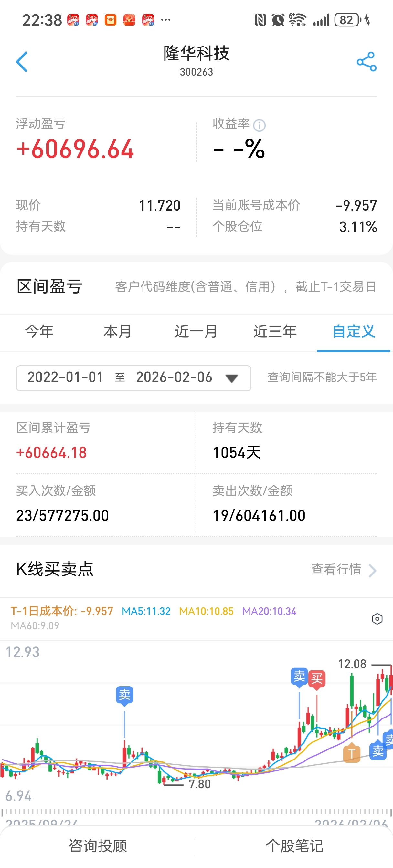Tap the stock code 300263
393x868 pixels.
pos(196,72)
